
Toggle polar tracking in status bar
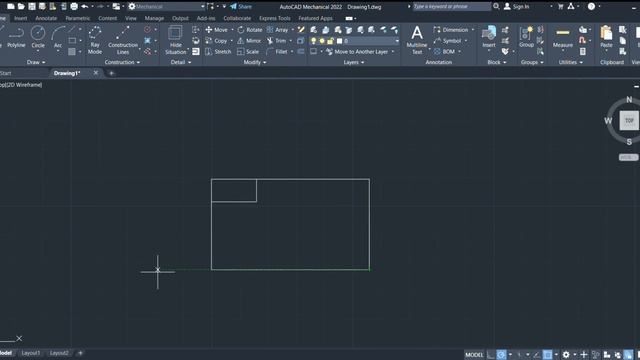pyautogui.click(x=501, y=355)
